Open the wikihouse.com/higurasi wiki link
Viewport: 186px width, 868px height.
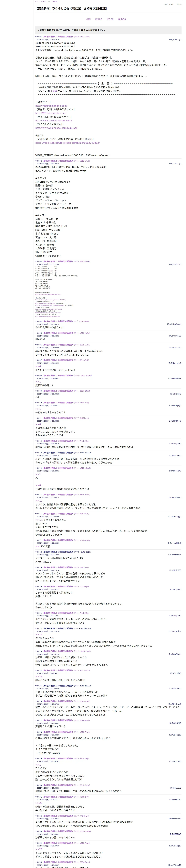point(56,128)
